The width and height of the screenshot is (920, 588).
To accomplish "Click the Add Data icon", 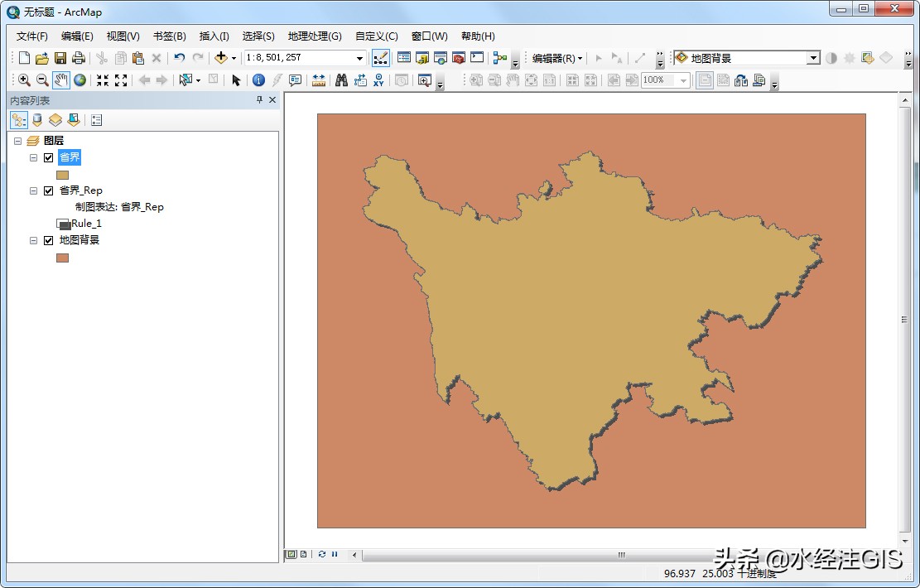I will pyautogui.click(x=222, y=58).
